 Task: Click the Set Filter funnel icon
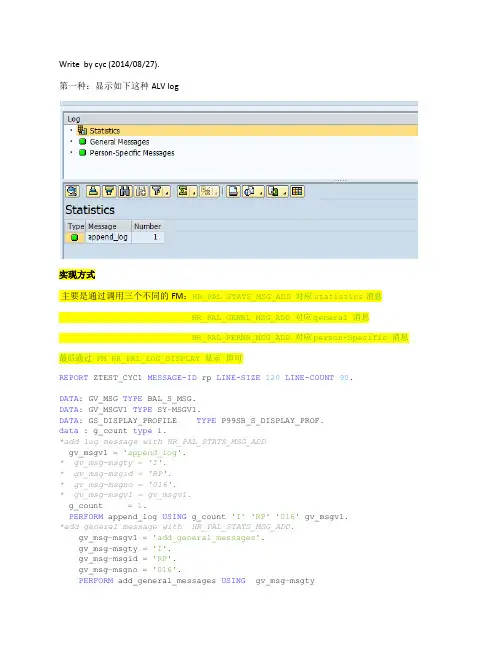156,191
